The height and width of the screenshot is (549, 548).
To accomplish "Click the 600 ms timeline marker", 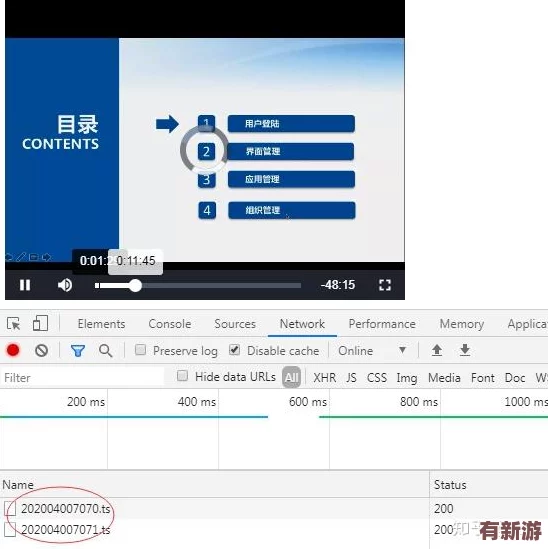I will tap(308, 402).
